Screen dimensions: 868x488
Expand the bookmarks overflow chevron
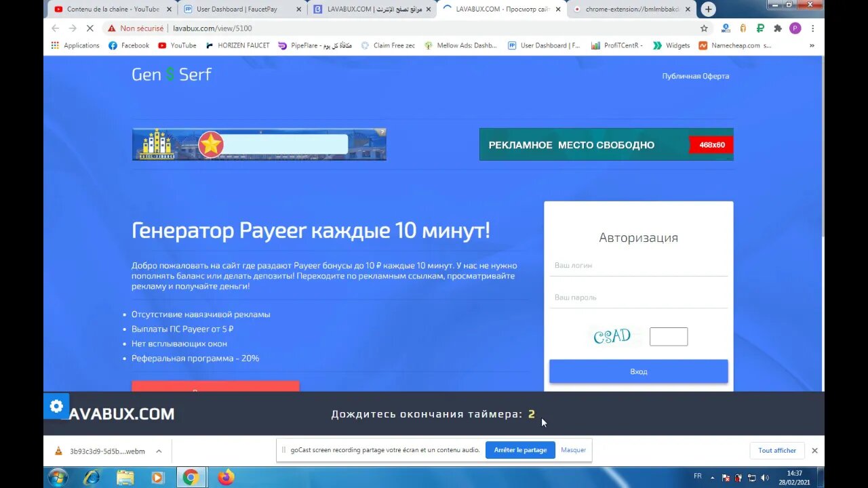click(812, 45)
